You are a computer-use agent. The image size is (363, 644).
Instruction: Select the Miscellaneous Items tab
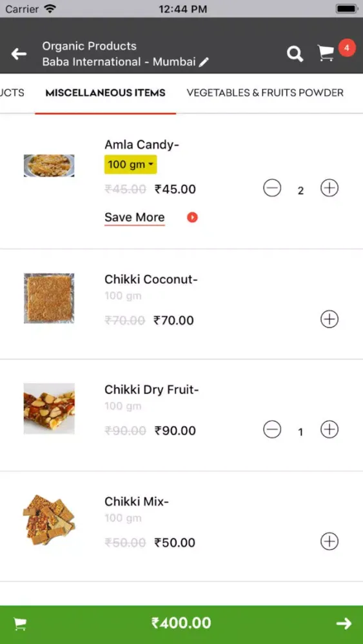[106, 93]
